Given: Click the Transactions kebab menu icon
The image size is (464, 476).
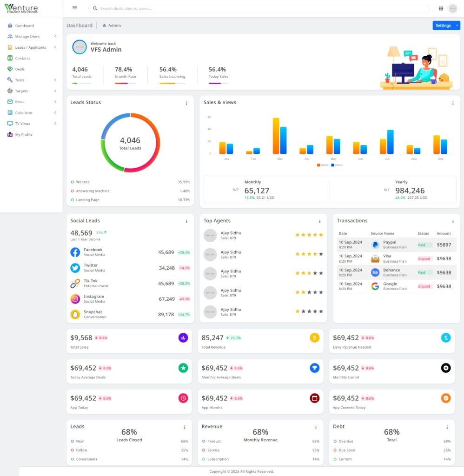Looking at the screenshot, I should [453, 221].
